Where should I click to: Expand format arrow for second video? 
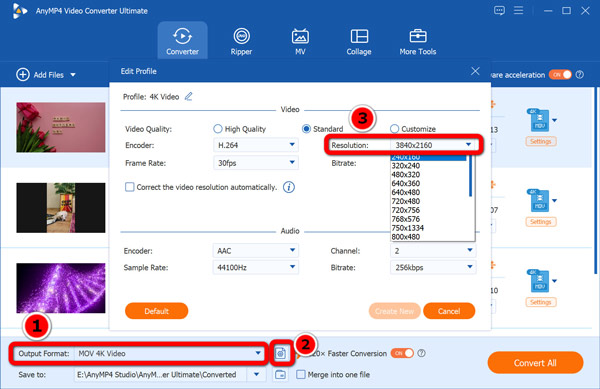tap(554, 201)
